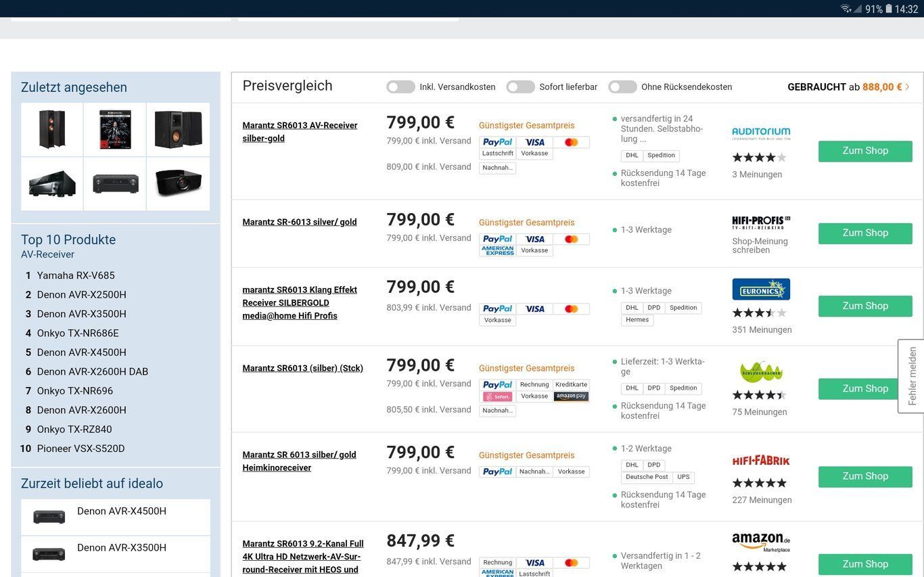Open 3 Meinungen for Auditorium

757,175
